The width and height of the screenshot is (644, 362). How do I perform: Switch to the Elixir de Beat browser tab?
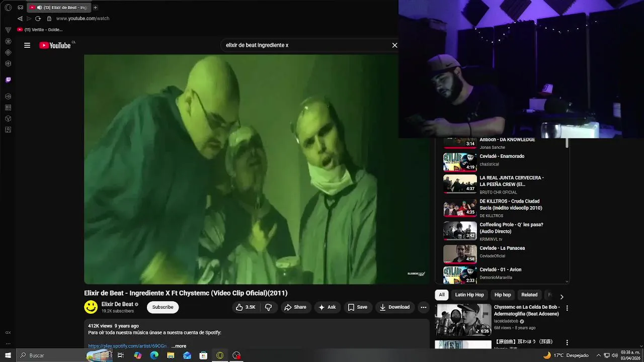click(x=59, y=8)
